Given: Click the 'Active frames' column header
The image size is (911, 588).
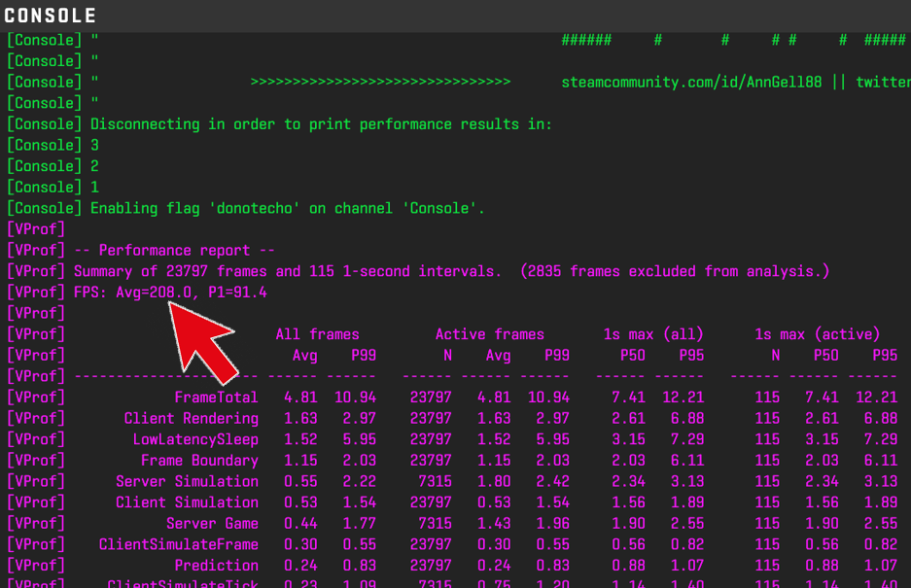Looking at the screenshot, I should (x=489, y=334).
